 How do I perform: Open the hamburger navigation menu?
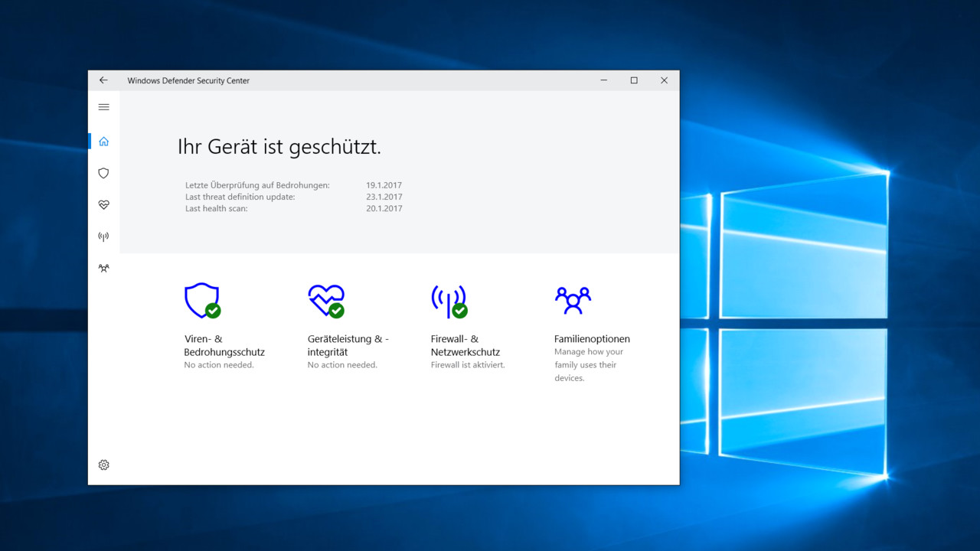(104, 107)
